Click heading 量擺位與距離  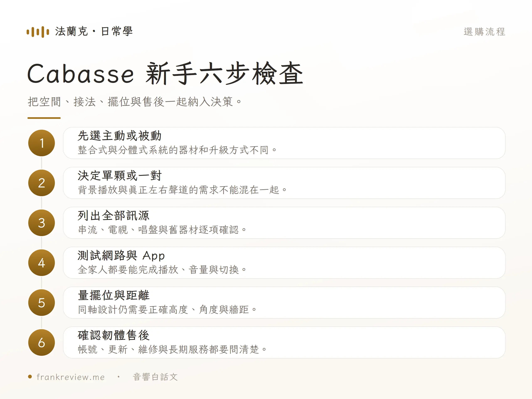pyautogui.click(x=113, y=296)
